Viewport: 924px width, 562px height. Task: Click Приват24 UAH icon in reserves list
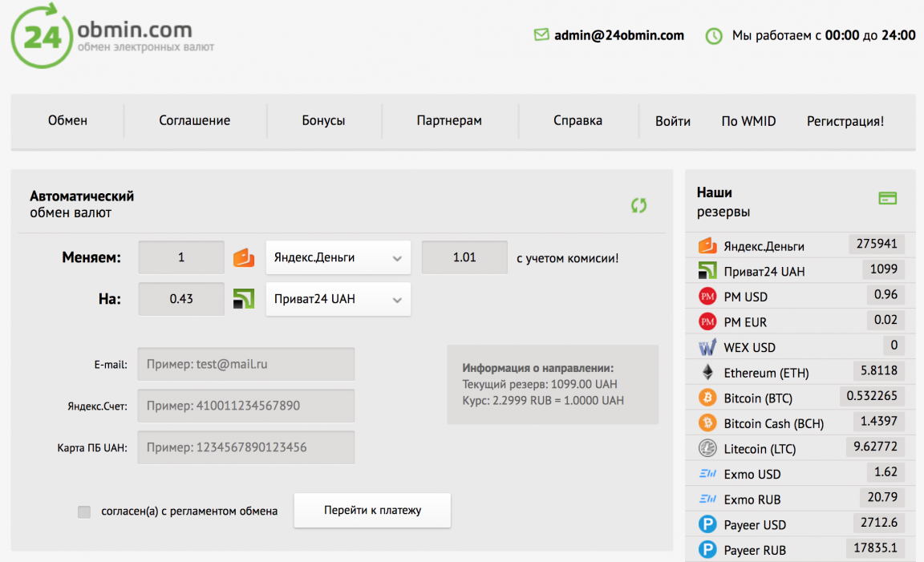[707, 270]
